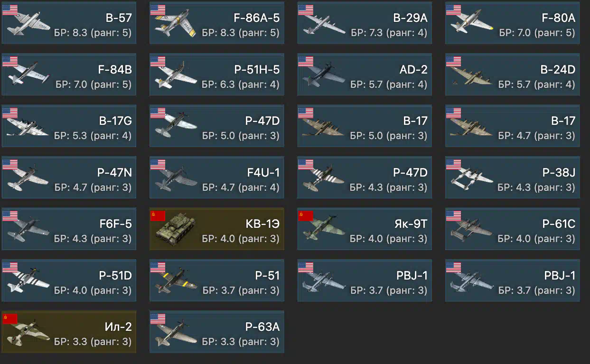Click the P-51H-5 plane icon
590x364 pixels.
(x=177, y=75)
